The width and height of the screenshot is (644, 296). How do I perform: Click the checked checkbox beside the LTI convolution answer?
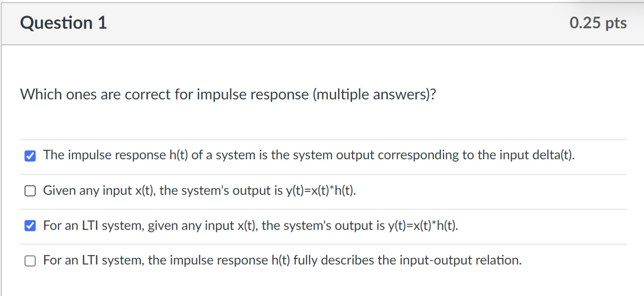click(30, 225)
